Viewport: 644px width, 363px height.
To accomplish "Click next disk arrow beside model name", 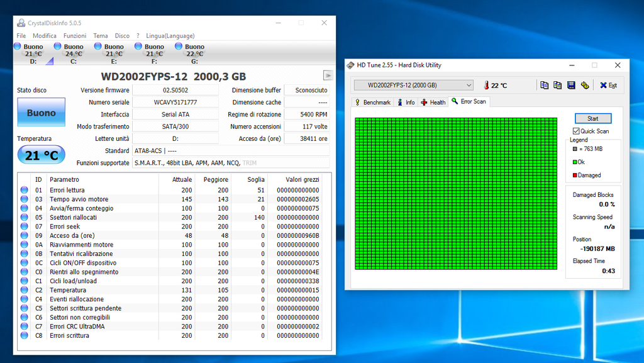I will click(328, 75).
